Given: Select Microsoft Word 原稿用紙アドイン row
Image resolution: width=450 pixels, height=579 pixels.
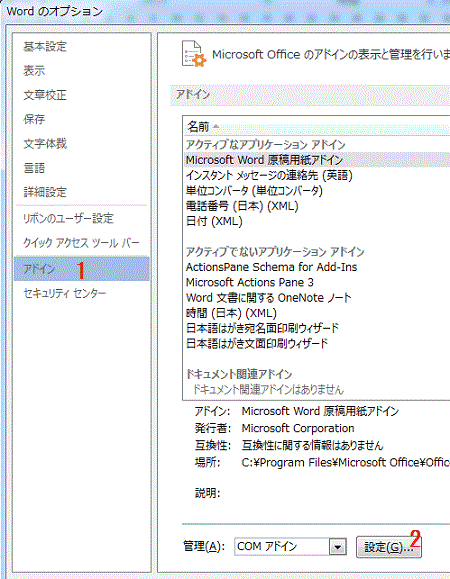Looking at the screenshot, I should click(317, 160).
